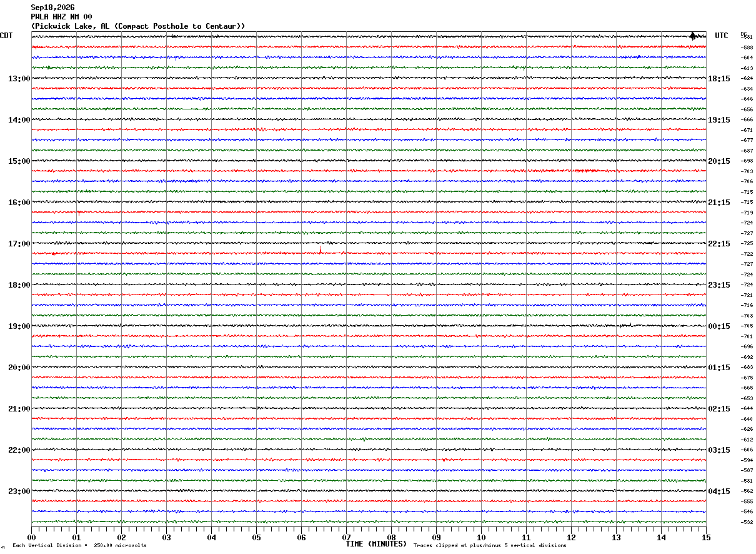Click the CDT timezone label
The image size is (756, 554).
point(6,36)
